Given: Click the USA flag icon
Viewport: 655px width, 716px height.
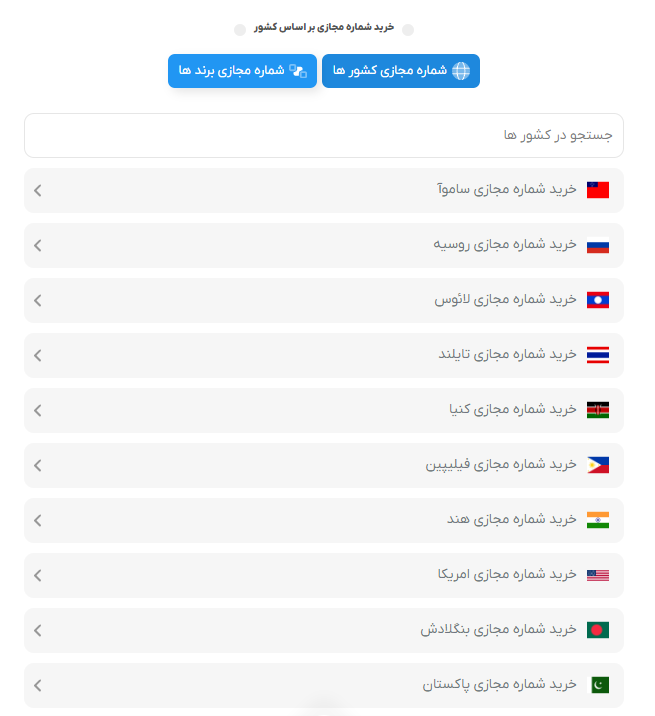Looking at the screenshot, I should (598, 575).
